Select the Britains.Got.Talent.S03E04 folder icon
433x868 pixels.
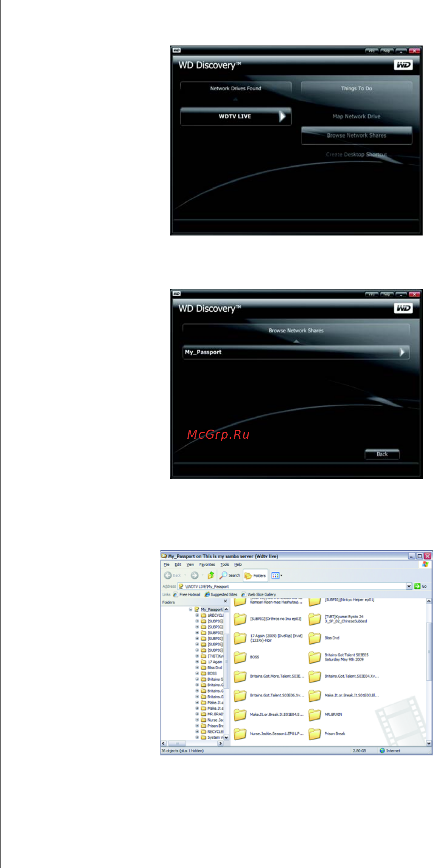(x=315, y=676)
